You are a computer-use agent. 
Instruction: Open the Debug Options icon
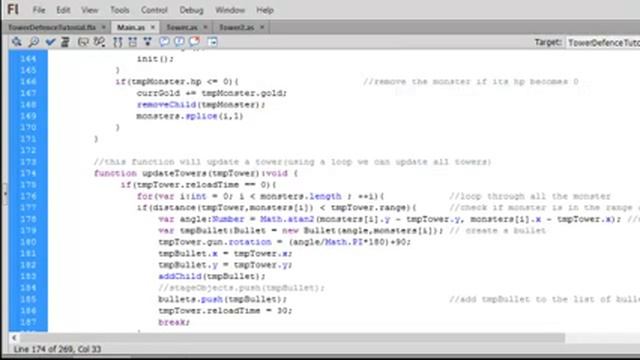tap(99, 42)
